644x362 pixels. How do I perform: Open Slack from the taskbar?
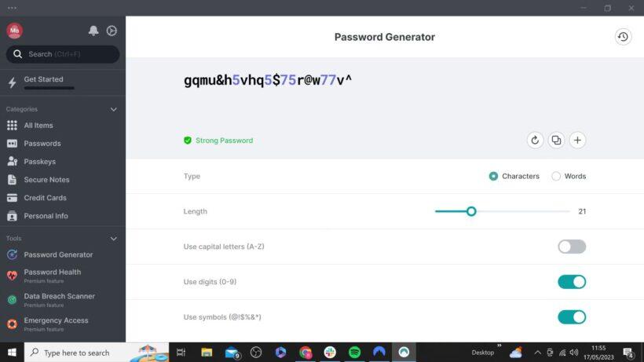330,352
